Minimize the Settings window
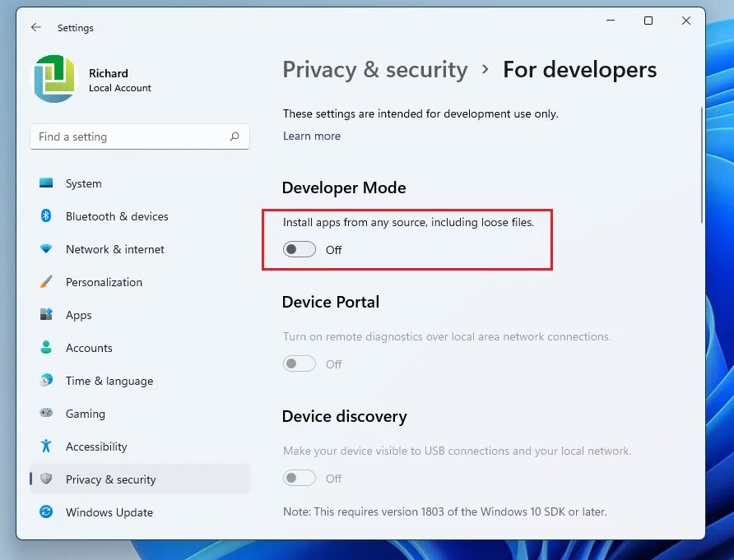Viewport: 734px width, 560px height. pos(611,21)
